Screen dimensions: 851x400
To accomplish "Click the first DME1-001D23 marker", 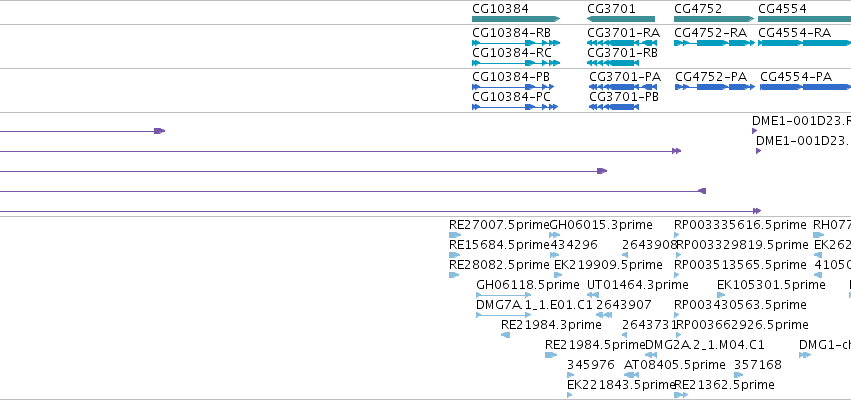I will click(x=754, y=131).
